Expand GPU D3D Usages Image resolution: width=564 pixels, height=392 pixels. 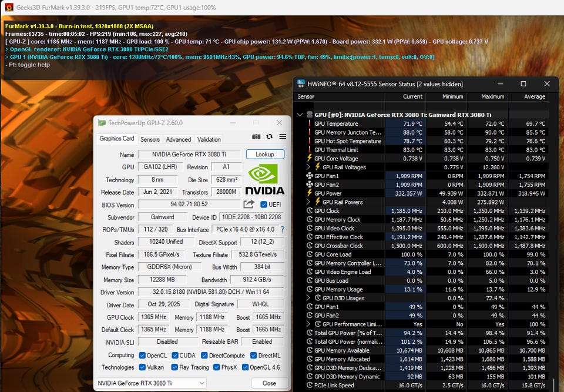(x=308, y=298)
